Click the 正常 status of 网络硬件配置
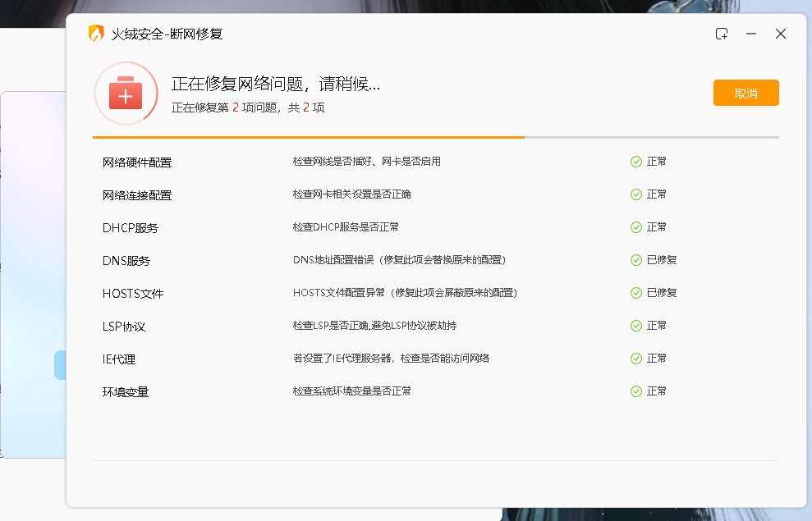Viewport: 812px width, 521px height. point(657,162)
